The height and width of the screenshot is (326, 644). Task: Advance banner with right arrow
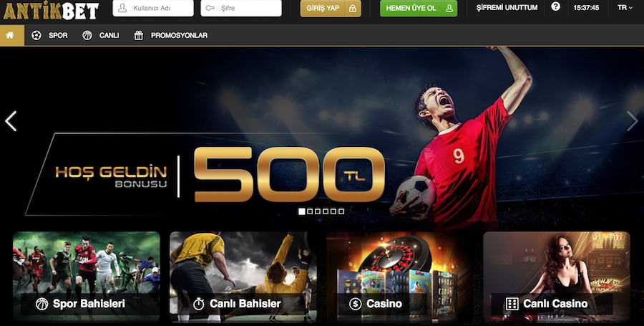[632, 121]
